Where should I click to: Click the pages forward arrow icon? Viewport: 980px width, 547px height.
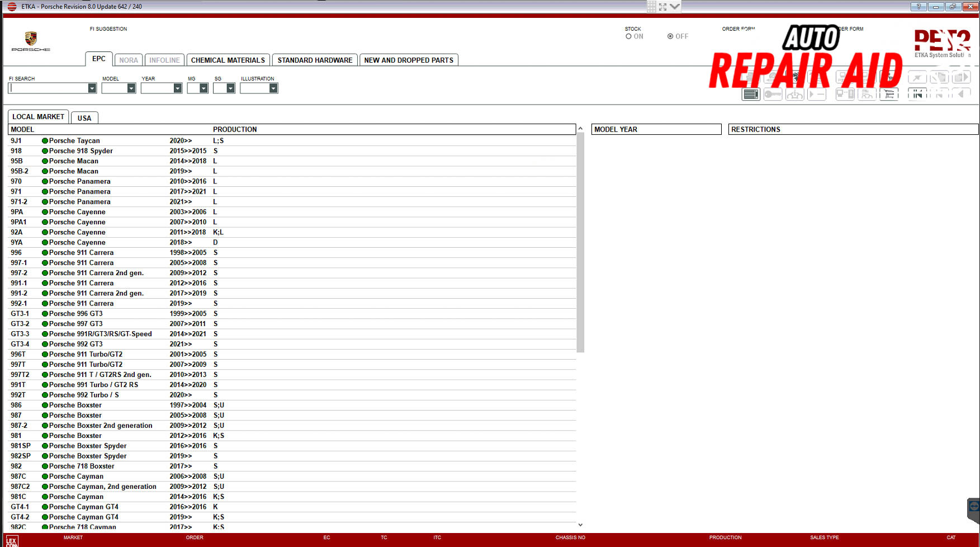click(961, 77)
